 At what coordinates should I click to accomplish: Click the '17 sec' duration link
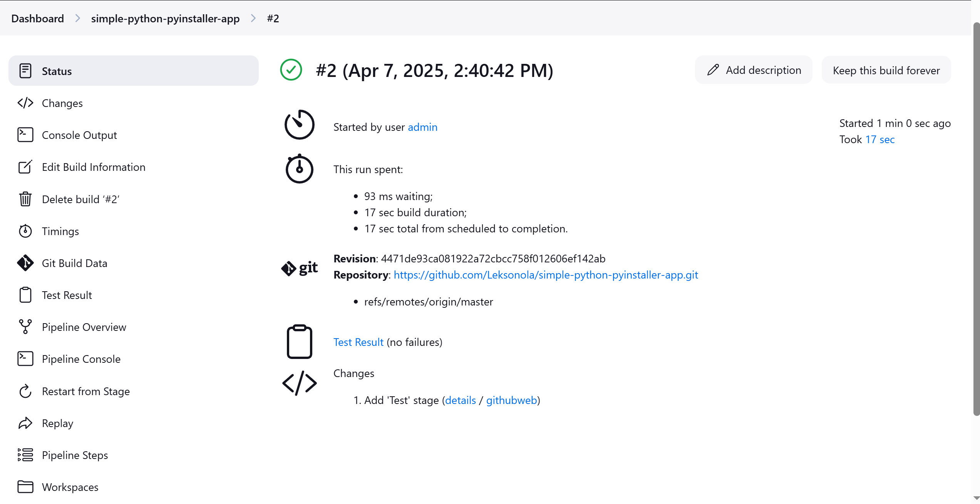coord(880,139)
